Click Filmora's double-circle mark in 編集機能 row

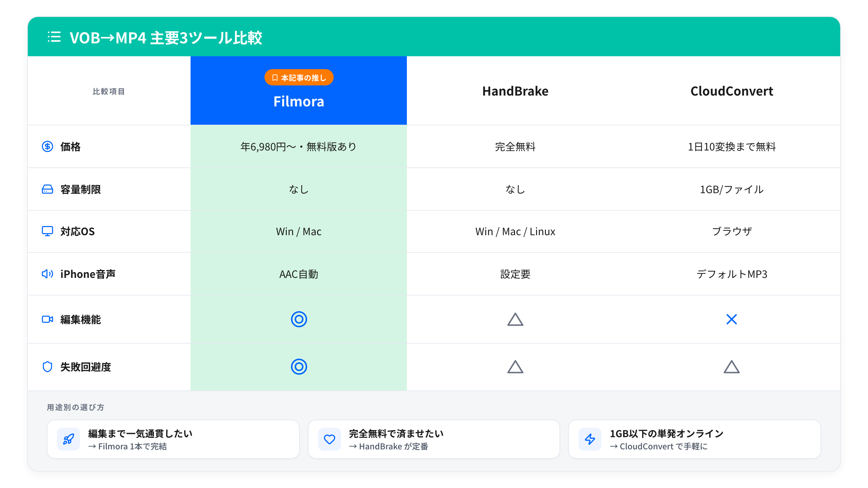coord(299,319)
